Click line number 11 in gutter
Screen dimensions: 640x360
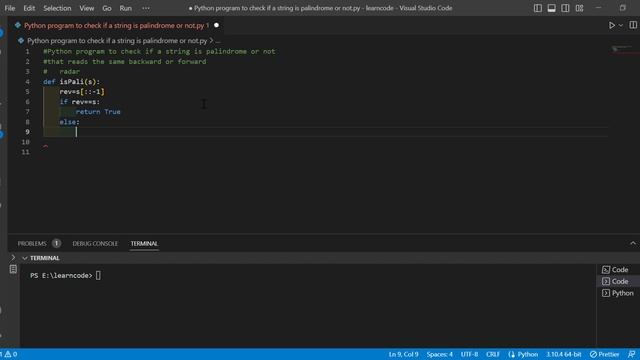coord(25,152)
